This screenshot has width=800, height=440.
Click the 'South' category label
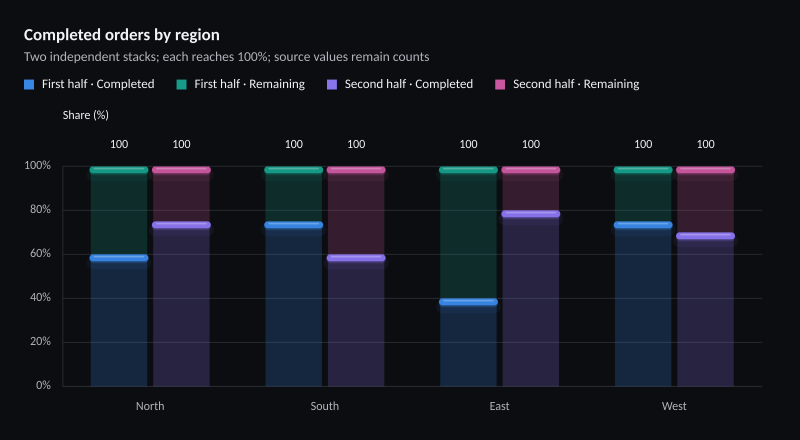click(324, 406)
